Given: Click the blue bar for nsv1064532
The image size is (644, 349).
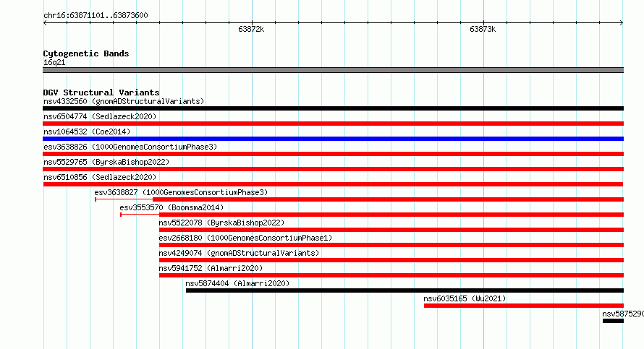Looking at the screenshot, I should pos(333,139).
